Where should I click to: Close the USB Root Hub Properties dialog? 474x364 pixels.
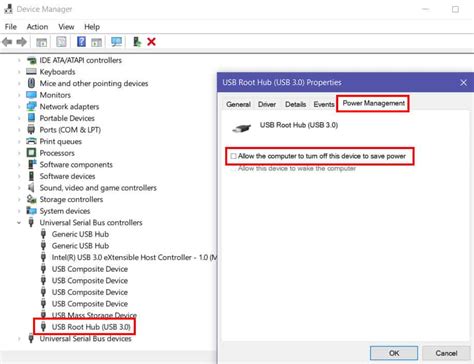tap(463, 83)
